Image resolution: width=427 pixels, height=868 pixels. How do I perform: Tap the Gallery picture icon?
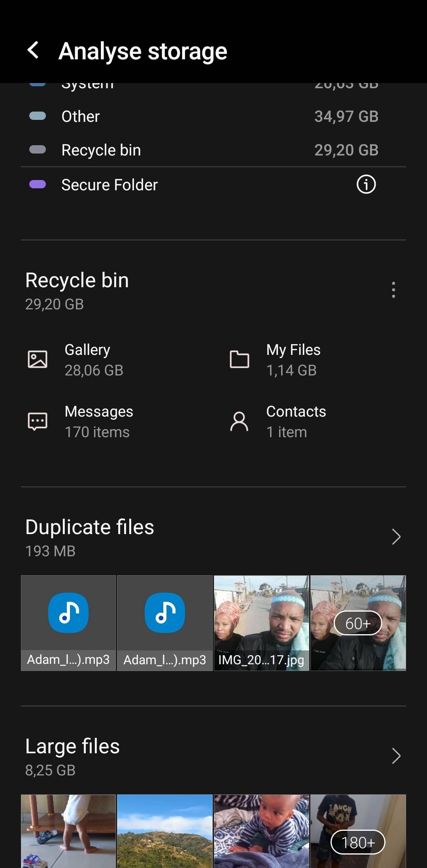38,359
